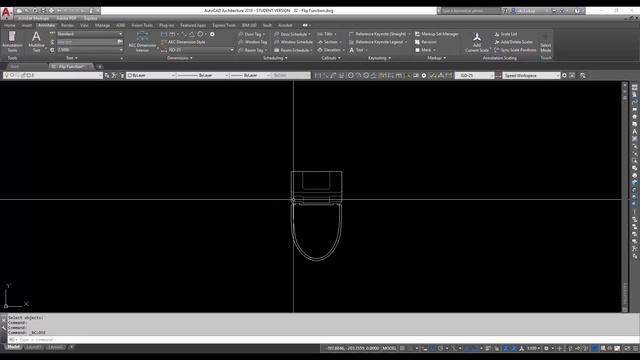Expand the Callouts panel
Viewport: 640px width, 360px height.
(x=331, y=58)
